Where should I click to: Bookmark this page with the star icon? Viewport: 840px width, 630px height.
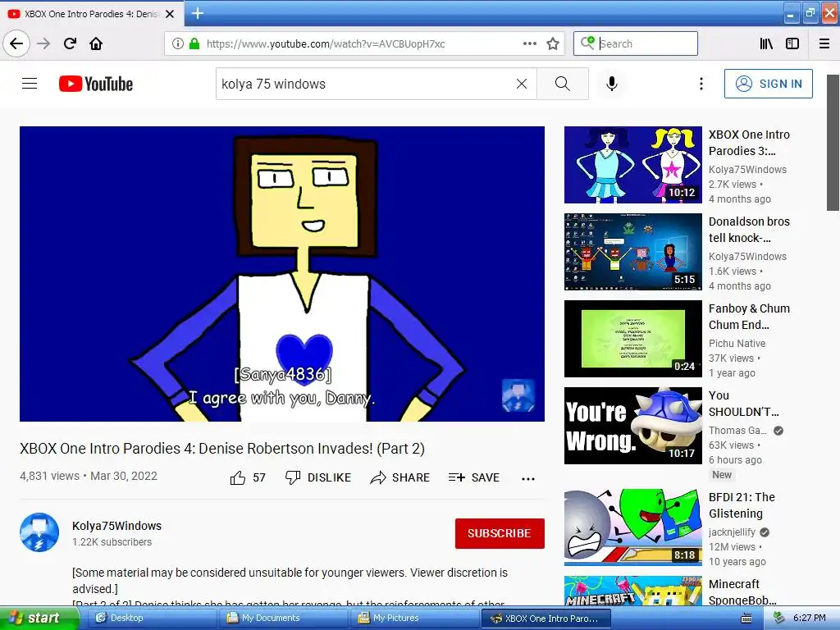pyautogui.click(x=553, y=43)
